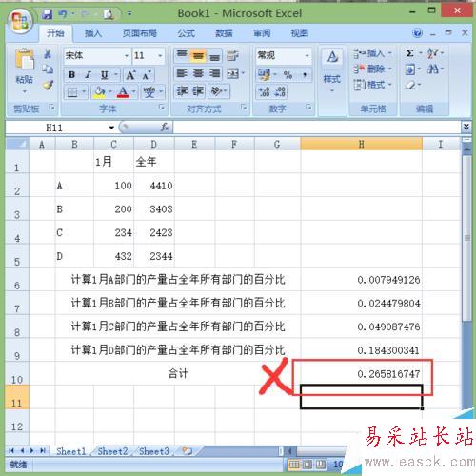Merge and center the selected cells
The width and height of the screenshot is (476, 476).
point(232,73)
